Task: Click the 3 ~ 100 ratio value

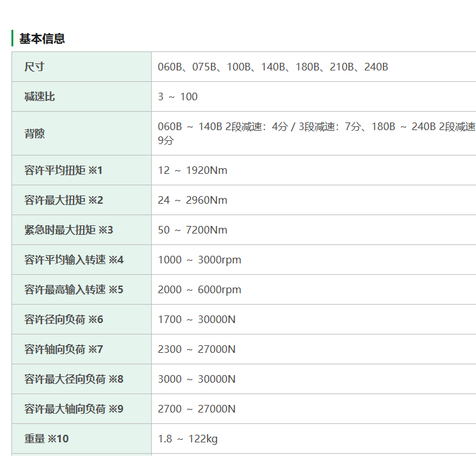Action: (178, 96)
